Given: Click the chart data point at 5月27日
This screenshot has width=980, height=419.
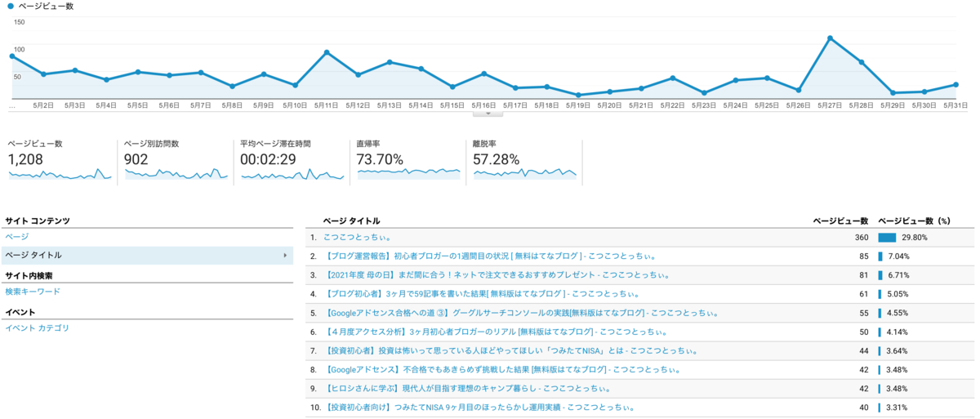Looking at the screenshot, I should coord(830,38).
